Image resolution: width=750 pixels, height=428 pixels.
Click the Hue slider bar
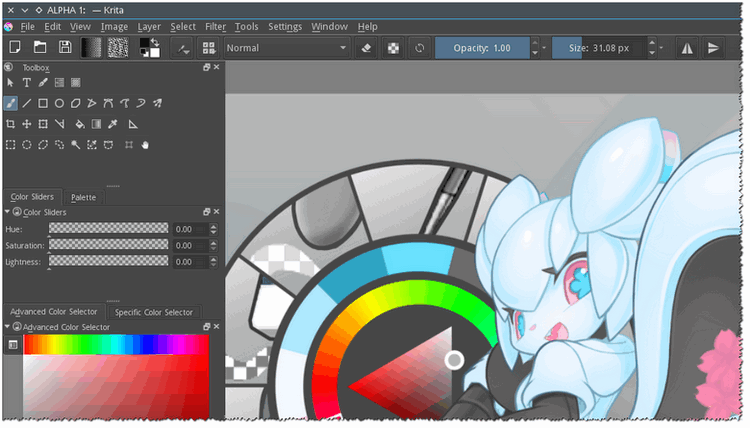pos(109,228)
